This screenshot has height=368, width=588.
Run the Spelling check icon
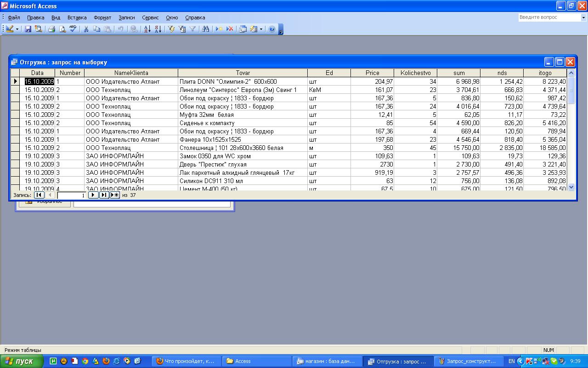73,29
